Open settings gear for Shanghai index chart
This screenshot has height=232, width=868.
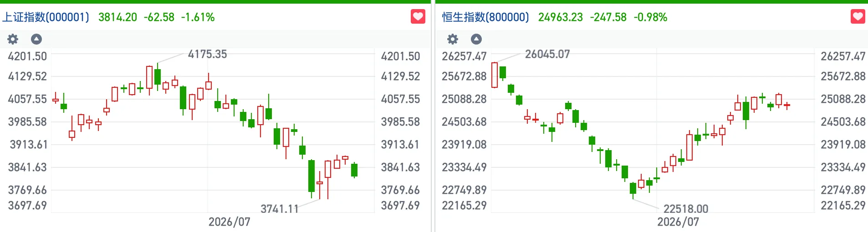click(13, 39)
